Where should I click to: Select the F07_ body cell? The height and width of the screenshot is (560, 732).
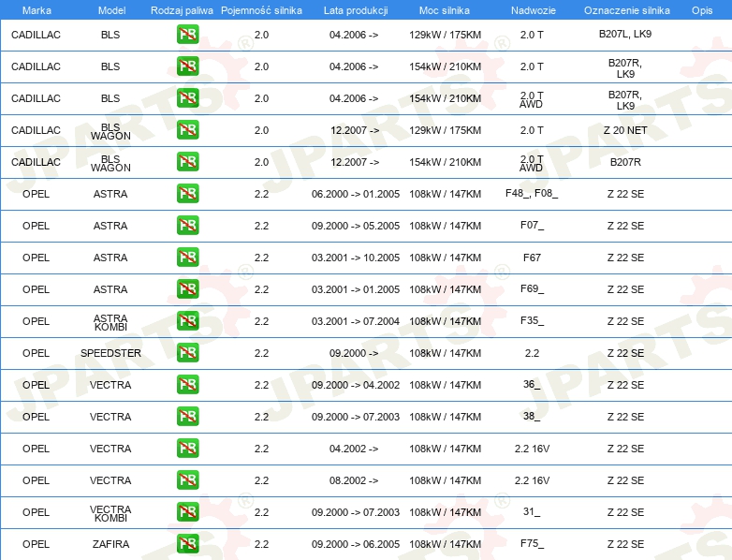532,225
